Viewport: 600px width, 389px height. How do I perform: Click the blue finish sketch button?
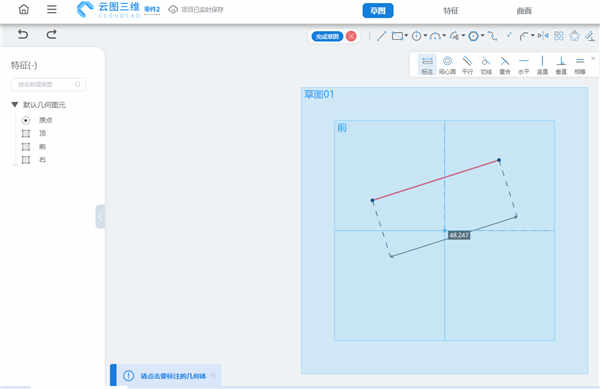pos(328,36)
